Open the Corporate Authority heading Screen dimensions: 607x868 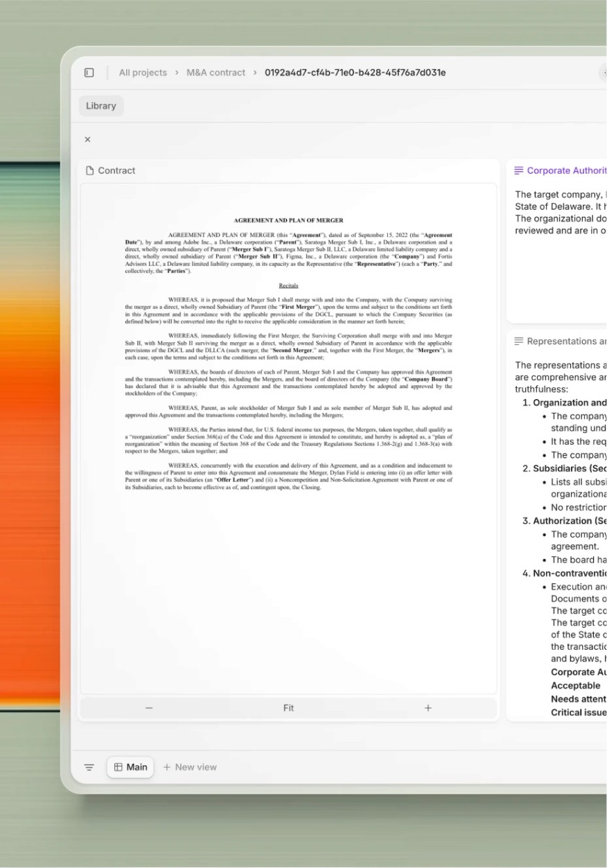[567, 170]
